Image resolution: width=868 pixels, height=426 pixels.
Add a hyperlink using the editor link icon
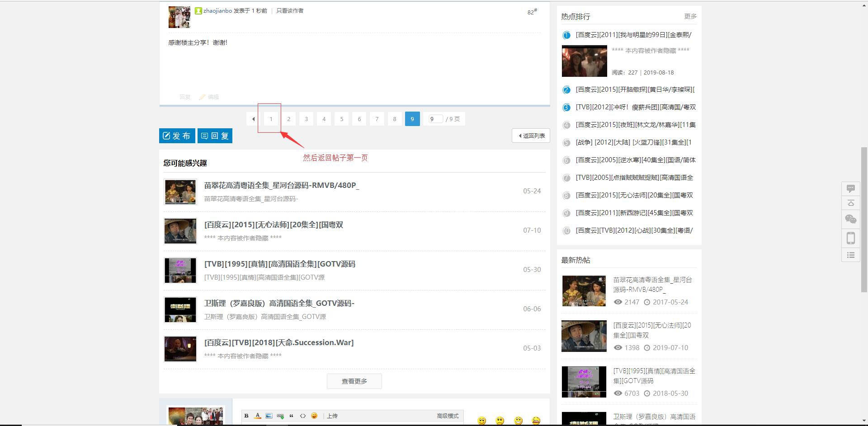pyautogui.click(x=280, y=416)
